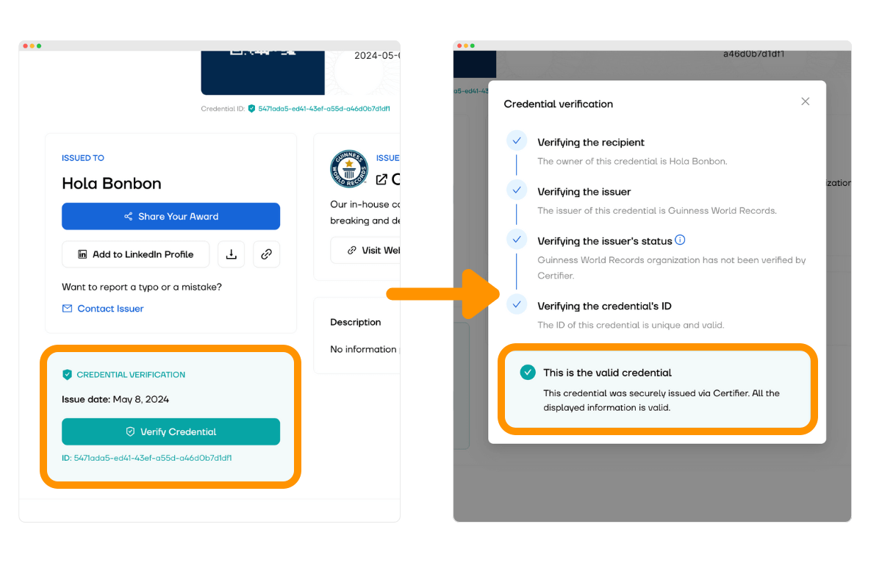Click the shield badge beside the top Credential ID
This screenshot has height=588, width=882.
tap(251, 109)
